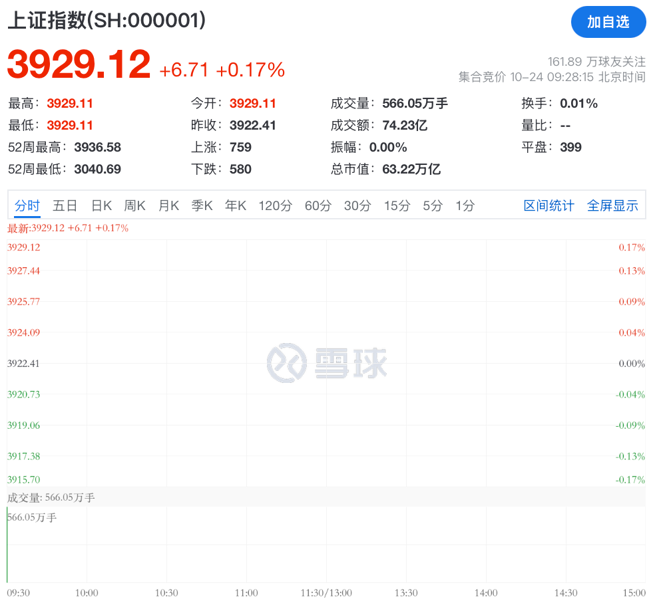
Task: Select the 月K tab
Action: click(168, 206)
